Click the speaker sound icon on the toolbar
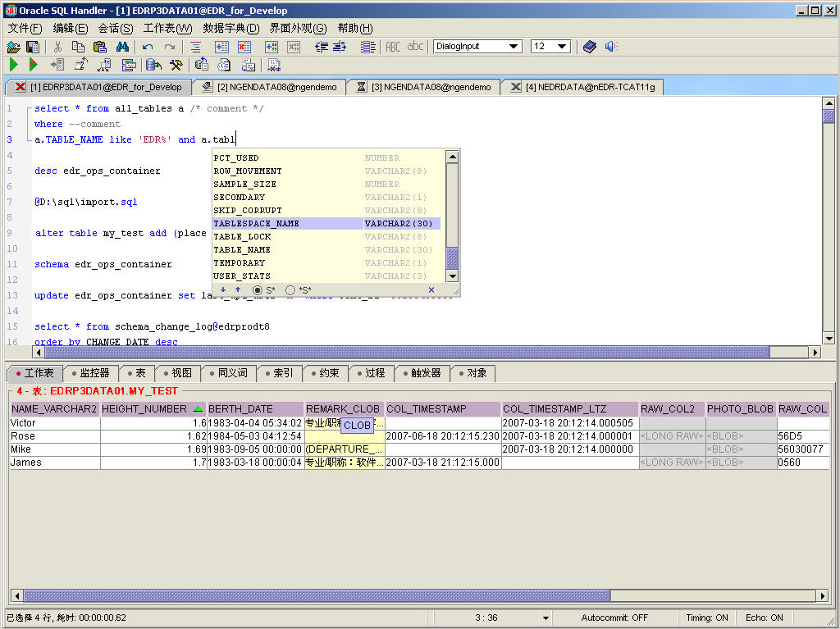 (610, 47)
